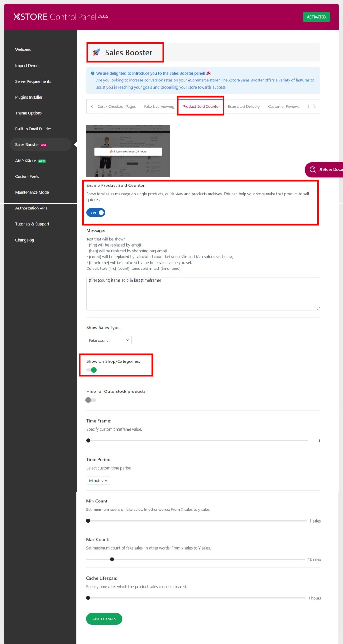Enable Hide for Outofstock products switch
Image resolution: width=343 pixels, height=644 pixels.
91,400
